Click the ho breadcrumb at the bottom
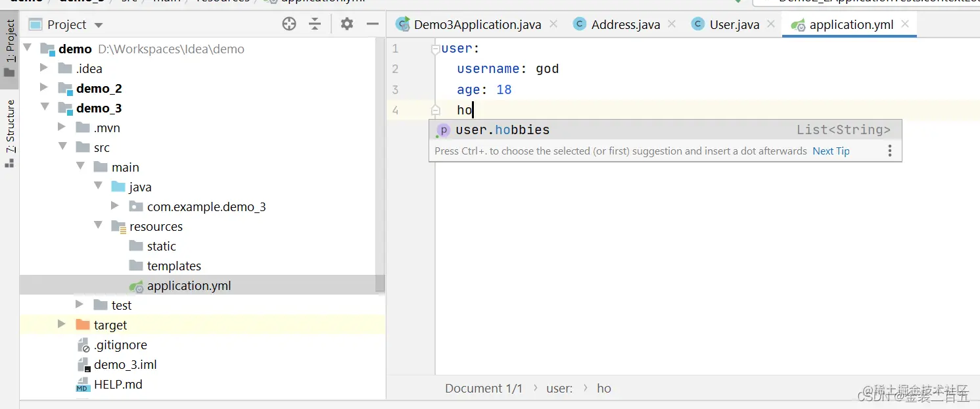Image resolution: width=980 pixels, height=409 pixels. point(604,388)
